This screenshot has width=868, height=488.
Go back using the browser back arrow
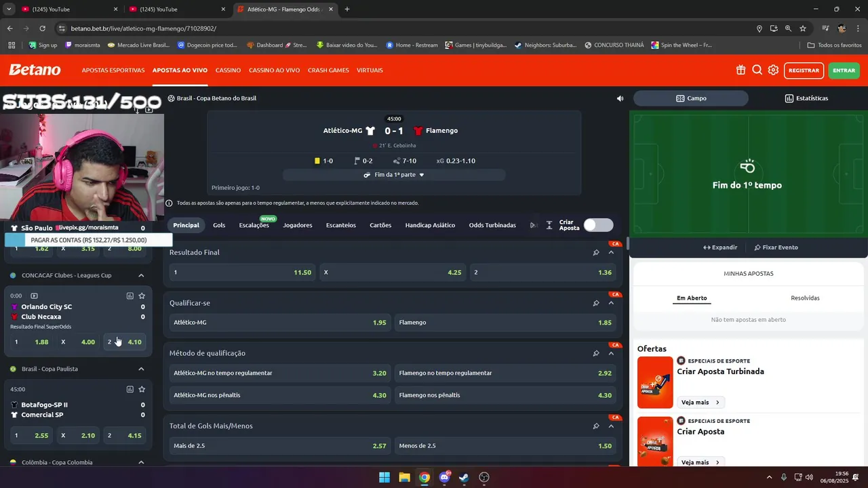point(9,28)
